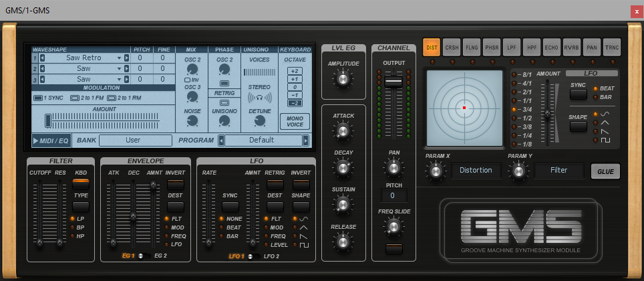Click the filter CUTOFF slider

coord(39,242)
